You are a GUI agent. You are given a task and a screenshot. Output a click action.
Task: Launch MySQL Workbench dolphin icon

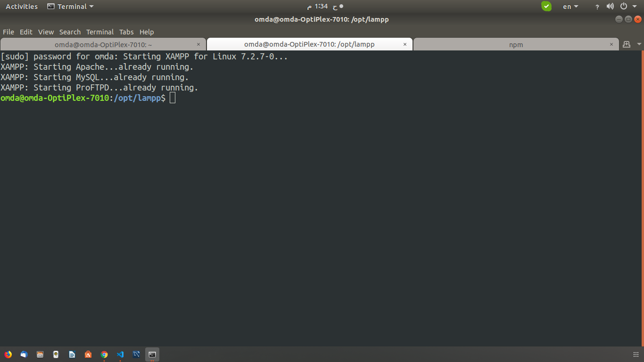[x=136, y=354]
